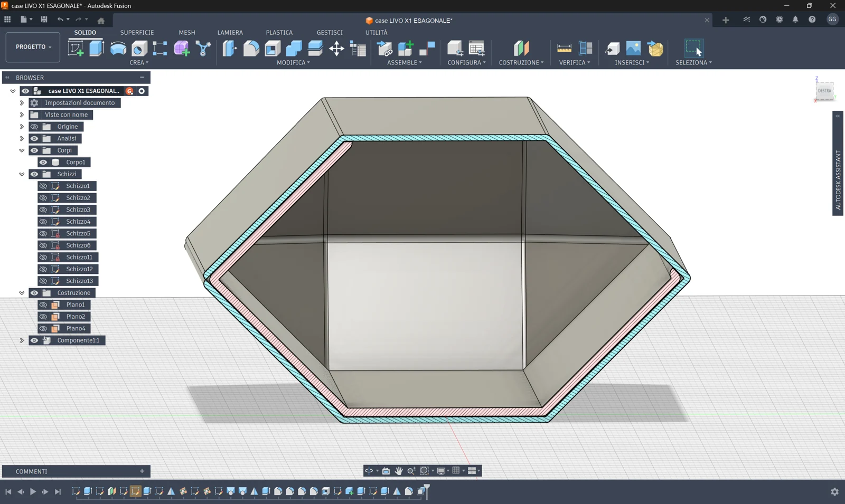The image size is (845, 504).
Task: Select the Joint tool icon
Action: pyautogui.click(x=427, y=48)
